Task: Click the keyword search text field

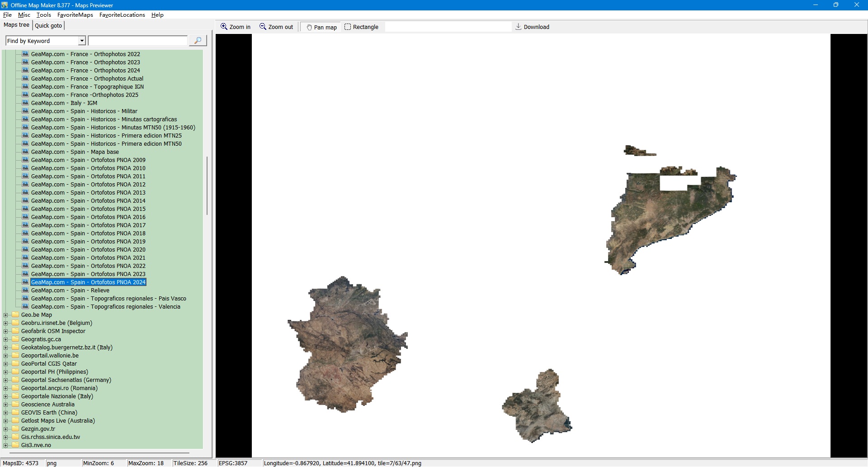Action: 137,41
